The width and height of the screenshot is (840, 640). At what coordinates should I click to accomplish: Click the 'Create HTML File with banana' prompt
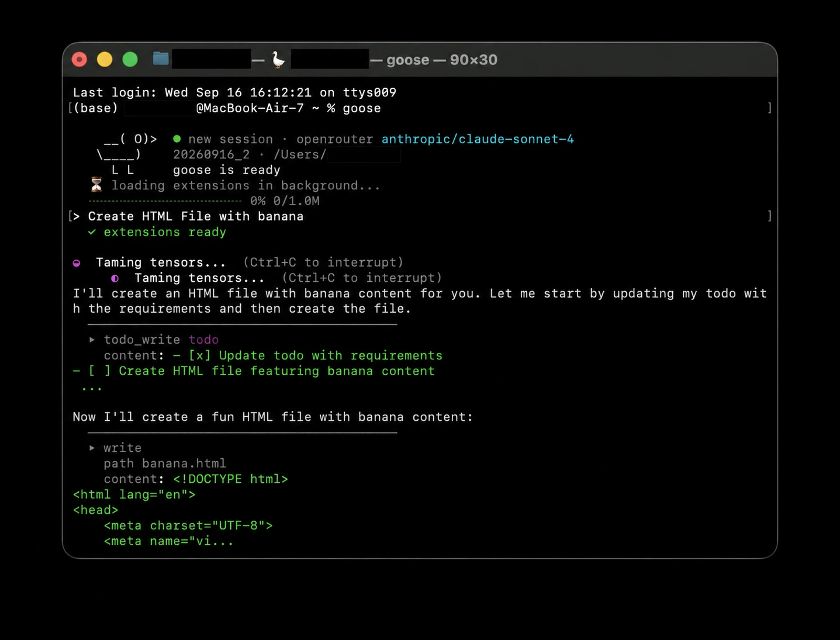[x=196, y=216]
